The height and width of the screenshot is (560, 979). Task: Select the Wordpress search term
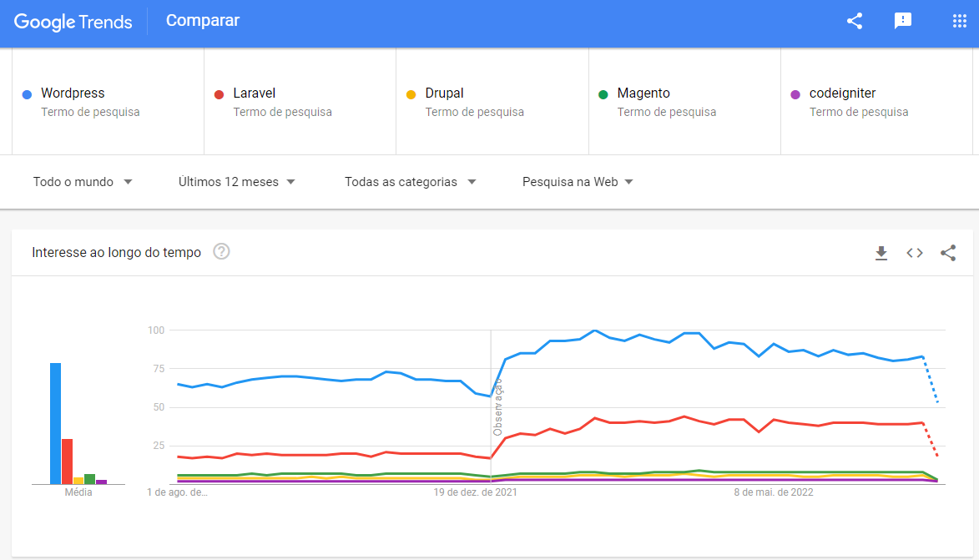(73, 93)
